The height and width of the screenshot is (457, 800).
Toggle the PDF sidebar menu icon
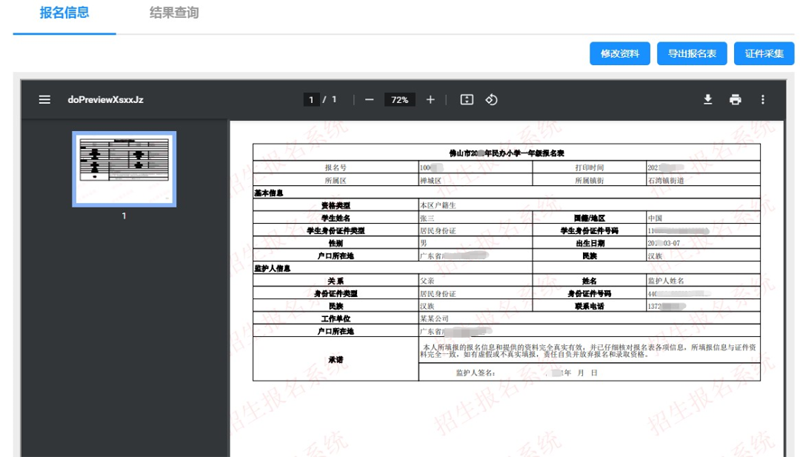pyautogui.click(x=44, y=100)
